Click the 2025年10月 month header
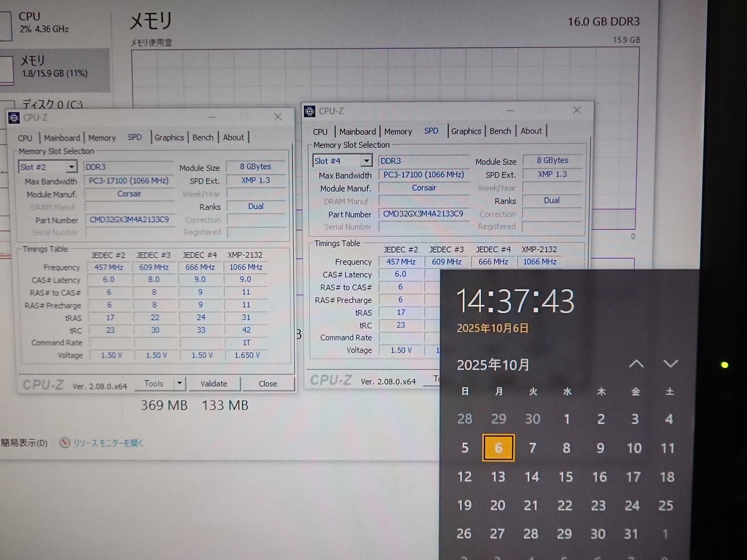This screenshot has height=560, width=747. 493,365
